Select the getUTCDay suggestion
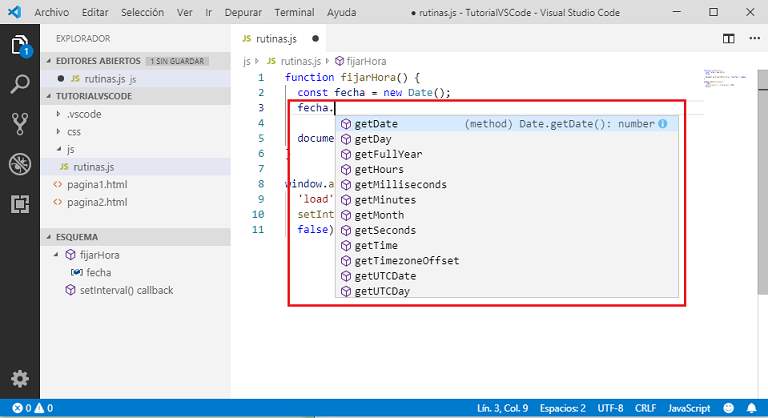This screenshot has width=768, height=418. coord(507,291)
